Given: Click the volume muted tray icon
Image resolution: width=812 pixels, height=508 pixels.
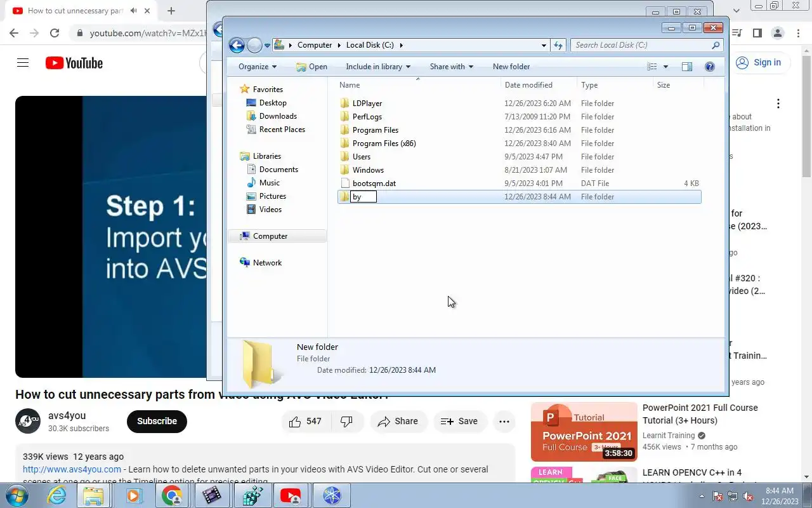Looking at the screenshot, I should 748,496.
